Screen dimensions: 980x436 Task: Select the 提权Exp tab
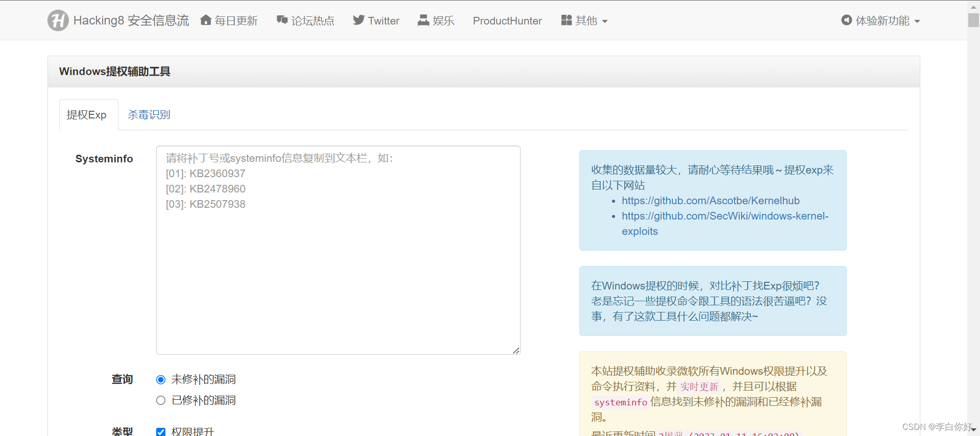(89, 115)
